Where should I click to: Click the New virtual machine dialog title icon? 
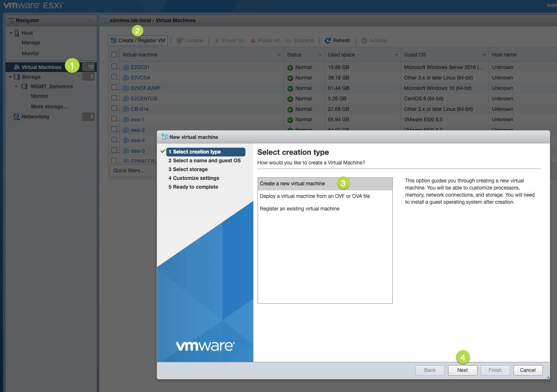[x=165, y=137]
